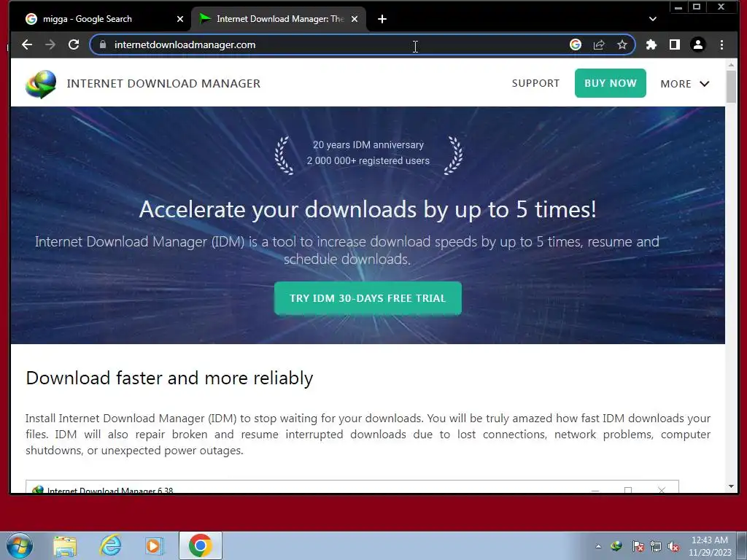Click the Chrome taskbar icon

tap(200, 545)
